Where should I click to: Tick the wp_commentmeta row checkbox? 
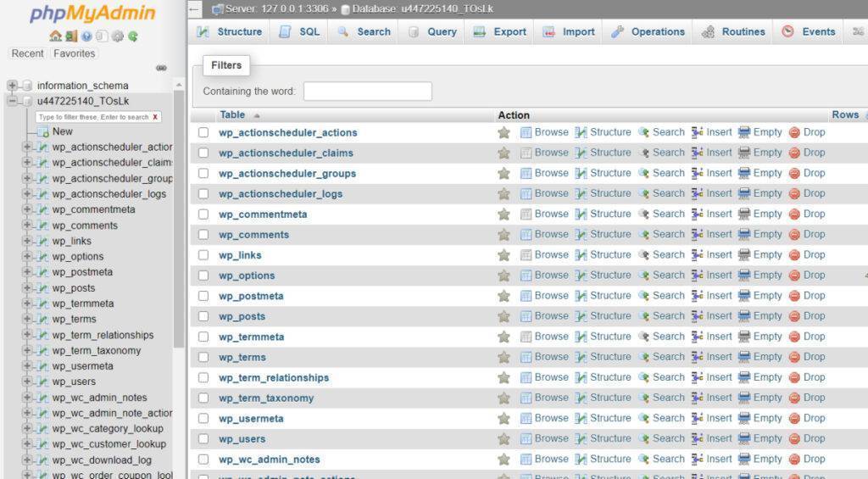(x=203, y=214)
